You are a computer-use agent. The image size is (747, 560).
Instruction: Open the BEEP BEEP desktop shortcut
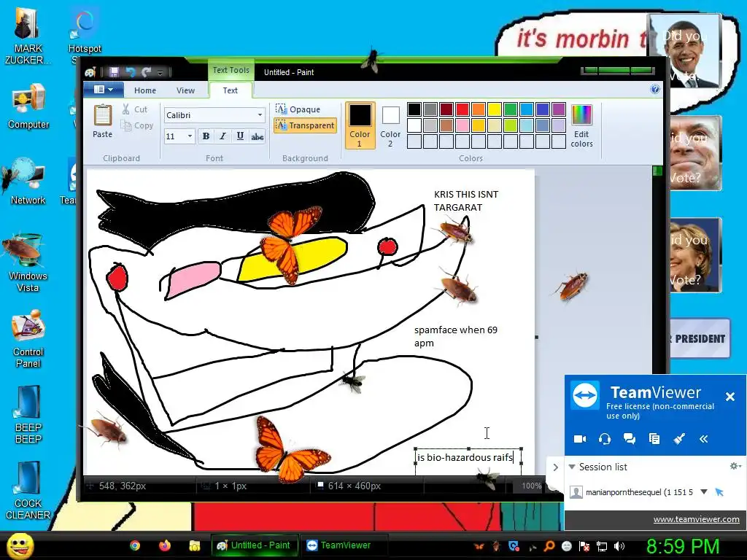(28, 414)
